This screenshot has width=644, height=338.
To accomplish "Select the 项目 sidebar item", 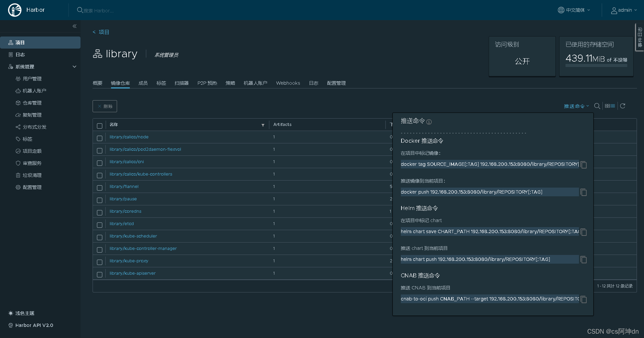I will [40, 43].
